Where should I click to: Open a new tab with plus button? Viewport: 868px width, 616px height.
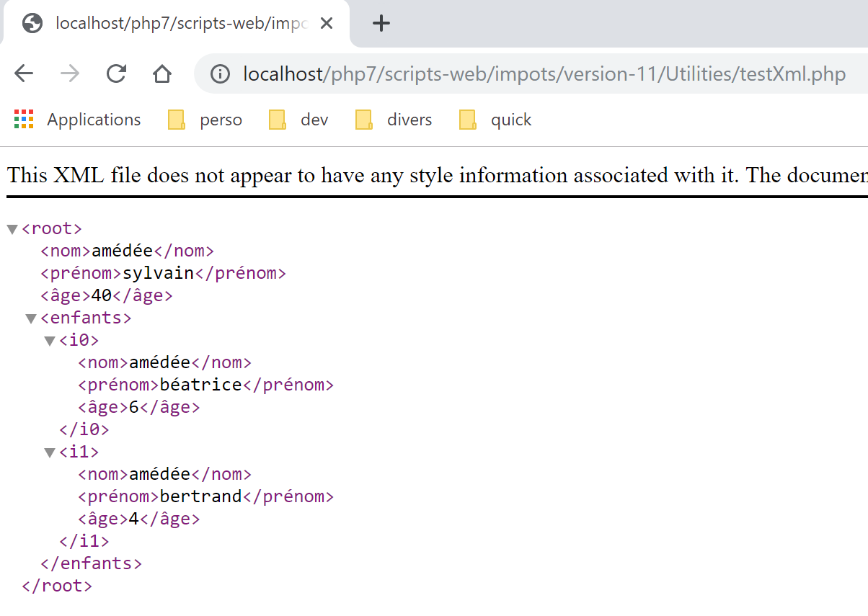pos(381,24)
